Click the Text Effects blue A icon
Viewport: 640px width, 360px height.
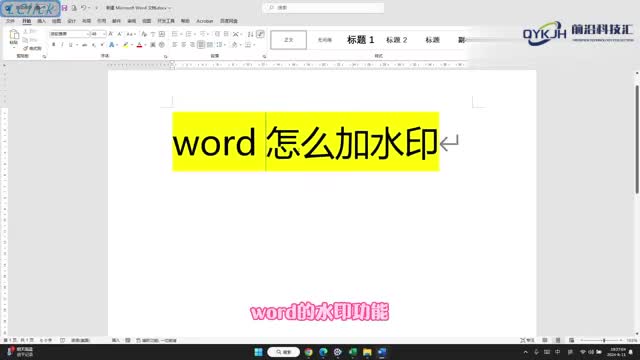point(111,45)
